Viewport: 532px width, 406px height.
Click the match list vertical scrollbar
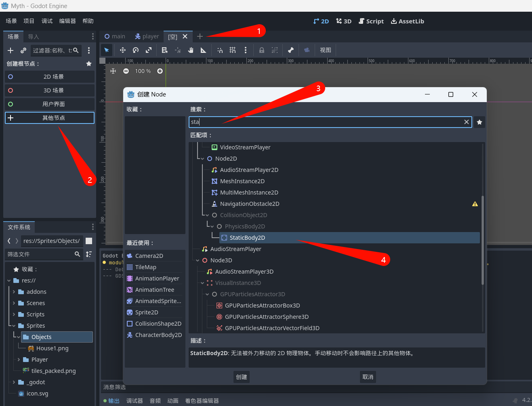pos(482,240)
